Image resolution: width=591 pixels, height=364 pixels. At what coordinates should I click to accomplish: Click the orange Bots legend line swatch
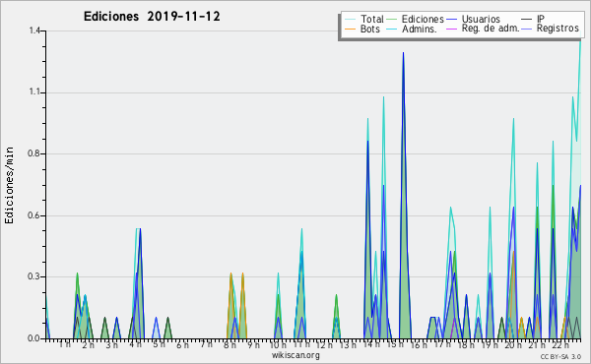350,29
